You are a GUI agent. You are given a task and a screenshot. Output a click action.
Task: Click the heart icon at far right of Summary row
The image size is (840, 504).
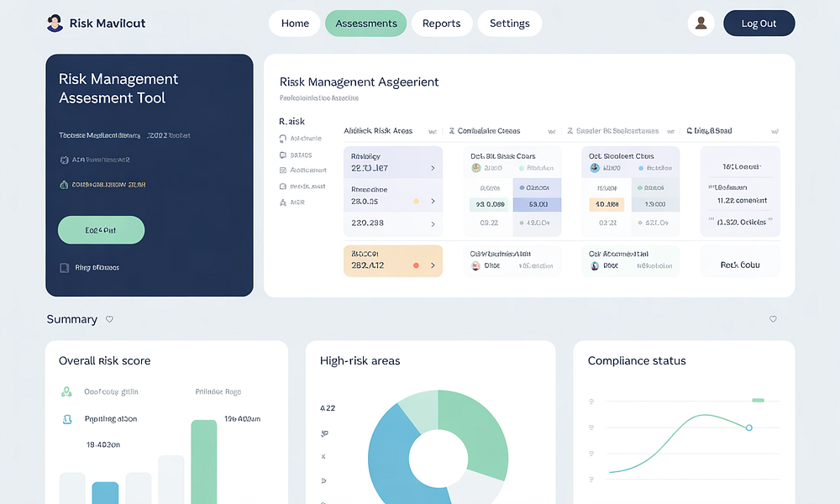click(773, 319)
